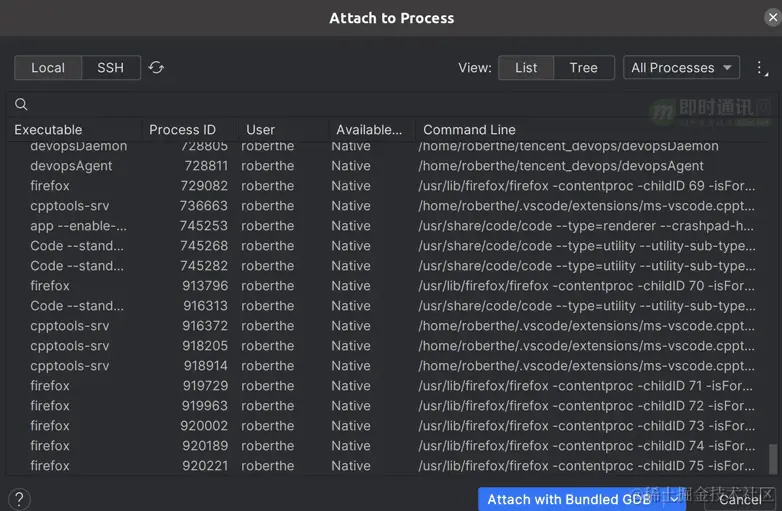Switch view to List mode
The height and width of the screenshot is (511, 782).
click(x=526, y=68)
